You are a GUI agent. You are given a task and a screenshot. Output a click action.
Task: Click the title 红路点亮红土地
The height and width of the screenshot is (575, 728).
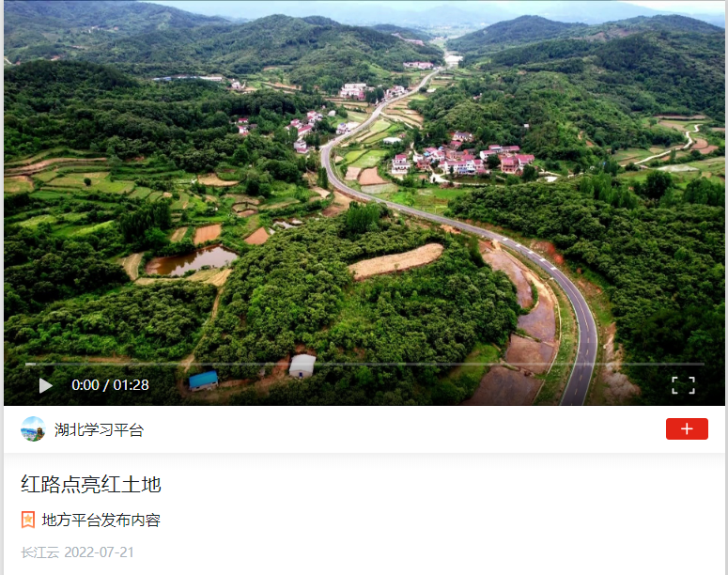tap(91, 485)
